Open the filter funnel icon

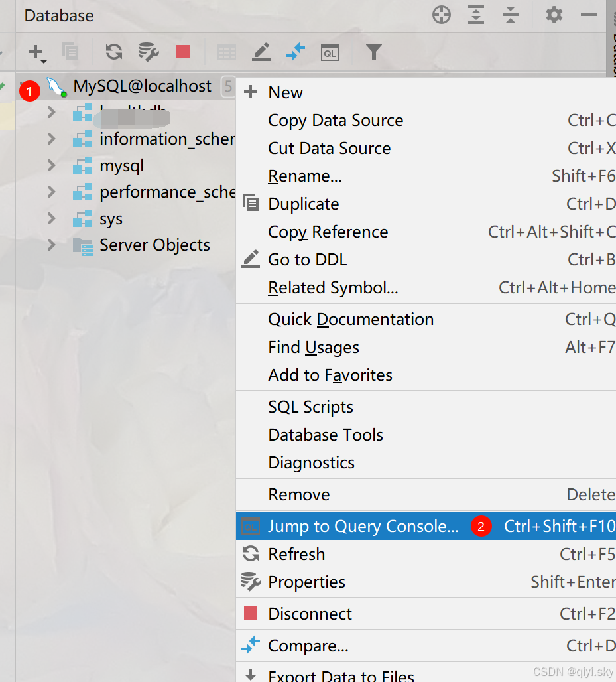click(x=373, y=52)
